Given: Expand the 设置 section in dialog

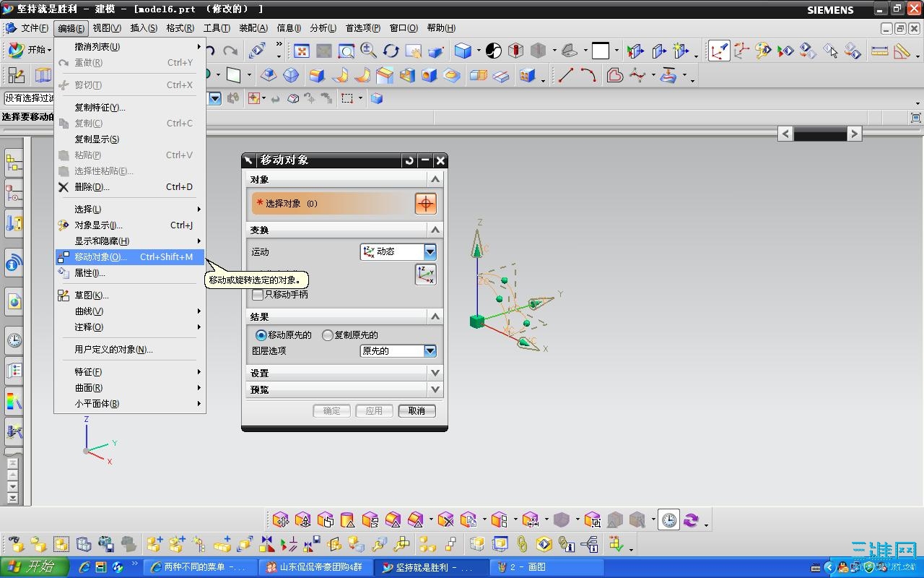Looking at the screenshot, I should point(435,373).
